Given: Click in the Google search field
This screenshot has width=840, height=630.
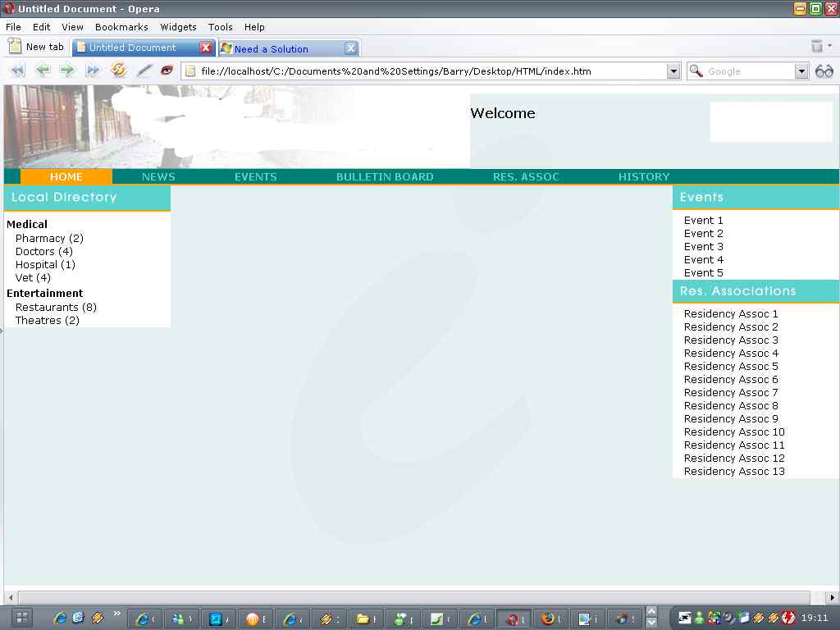Looking at the screenshot, I should click(x=750, y=71).
